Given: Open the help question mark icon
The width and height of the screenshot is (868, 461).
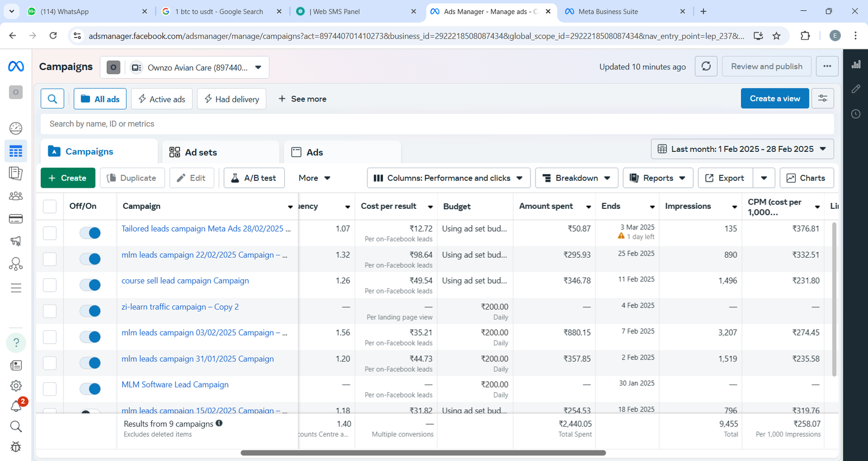Looking at the screenshot, I should click(16, 343).
